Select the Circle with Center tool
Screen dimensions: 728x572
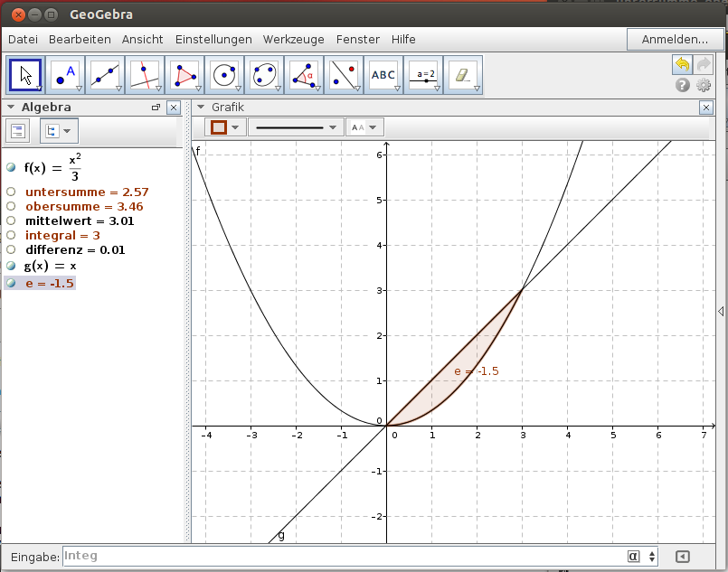224,75
